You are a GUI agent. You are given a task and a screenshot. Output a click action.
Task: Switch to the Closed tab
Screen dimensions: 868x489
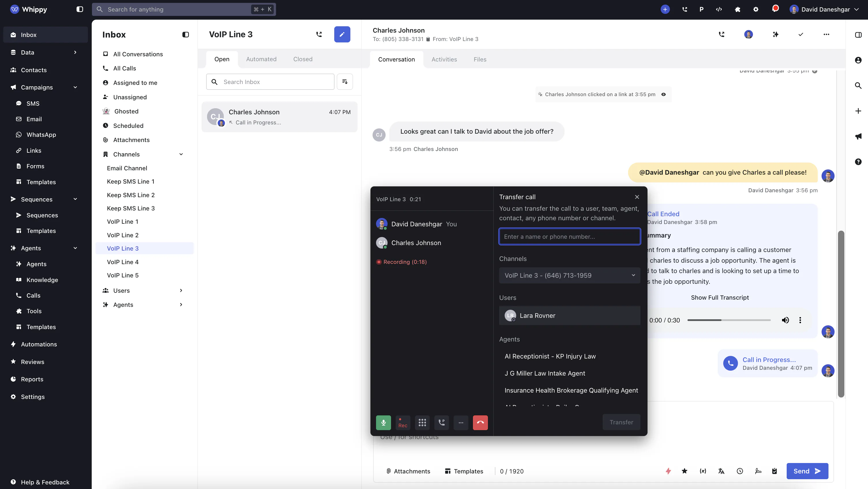click(303, 59)
